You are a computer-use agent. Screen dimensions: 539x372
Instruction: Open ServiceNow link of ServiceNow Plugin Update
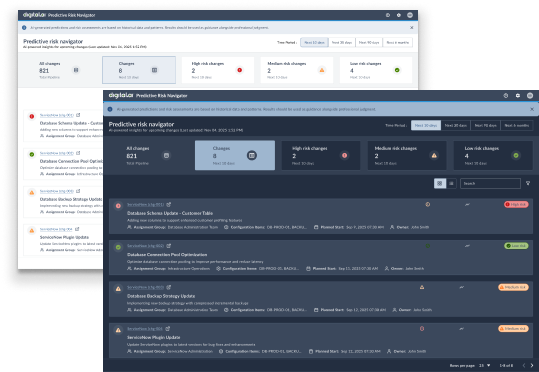click(x=145, y=329)
